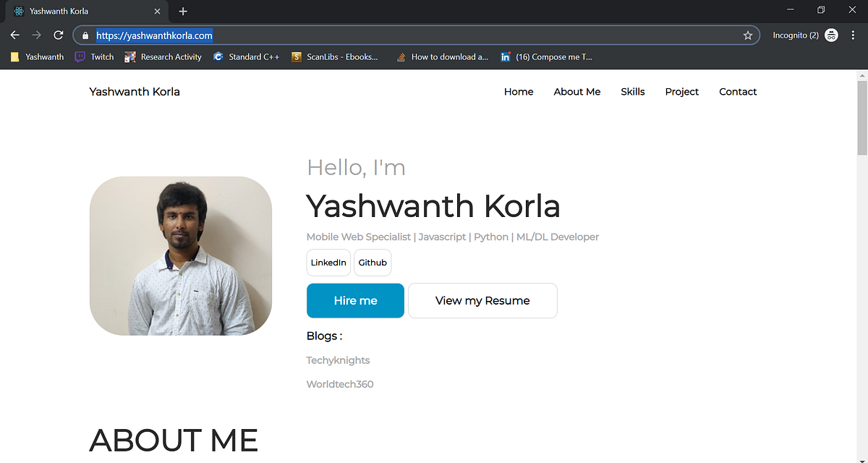Open the Worldtech360 blog
Viewport: 868px width, 463px height.
339,383
